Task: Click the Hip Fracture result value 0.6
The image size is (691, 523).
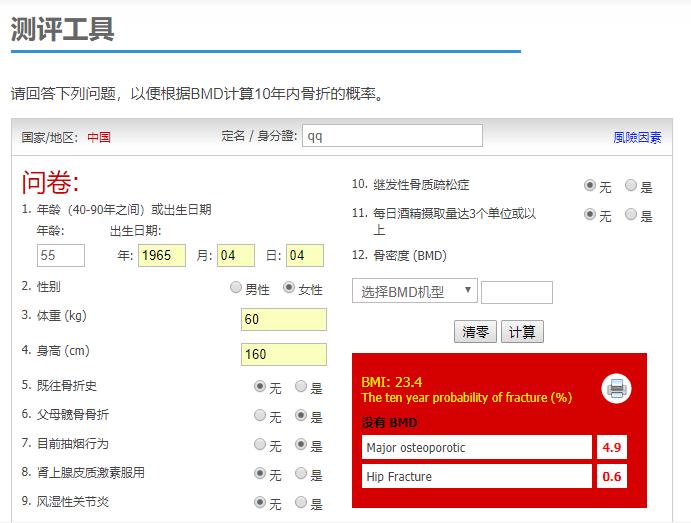Action: click(x=612, y=476)
